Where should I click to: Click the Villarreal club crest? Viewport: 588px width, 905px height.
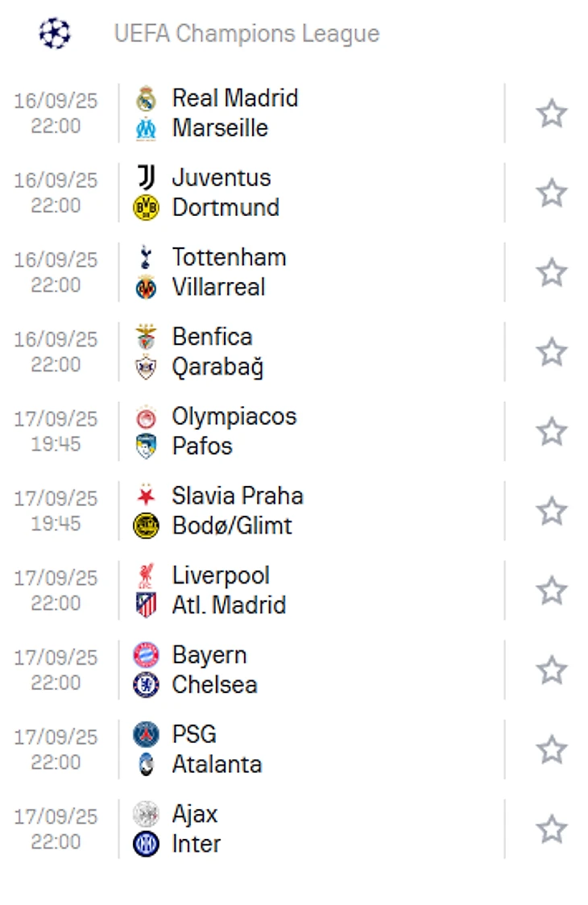[x=146, y=287]
